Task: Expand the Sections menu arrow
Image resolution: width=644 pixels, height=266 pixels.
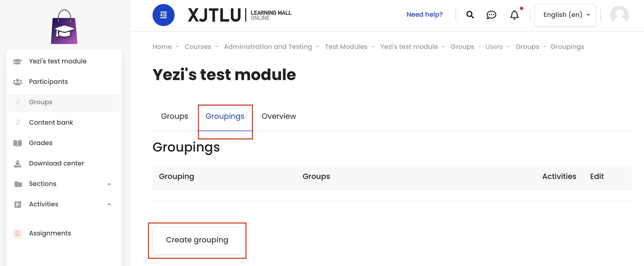Action: point(109,184)
